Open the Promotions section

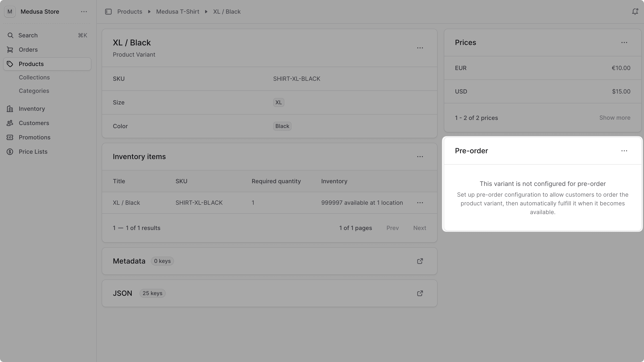(x=34, y=137)
